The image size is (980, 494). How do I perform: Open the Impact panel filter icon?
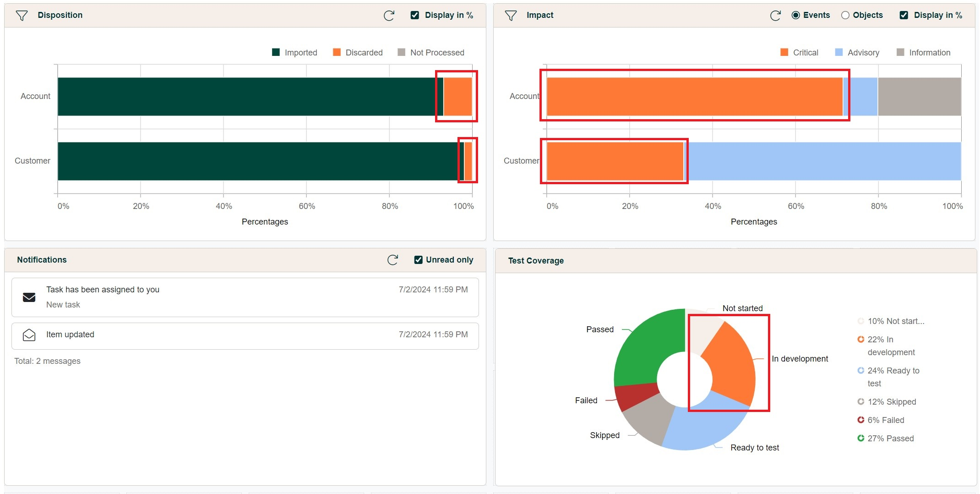511,16
